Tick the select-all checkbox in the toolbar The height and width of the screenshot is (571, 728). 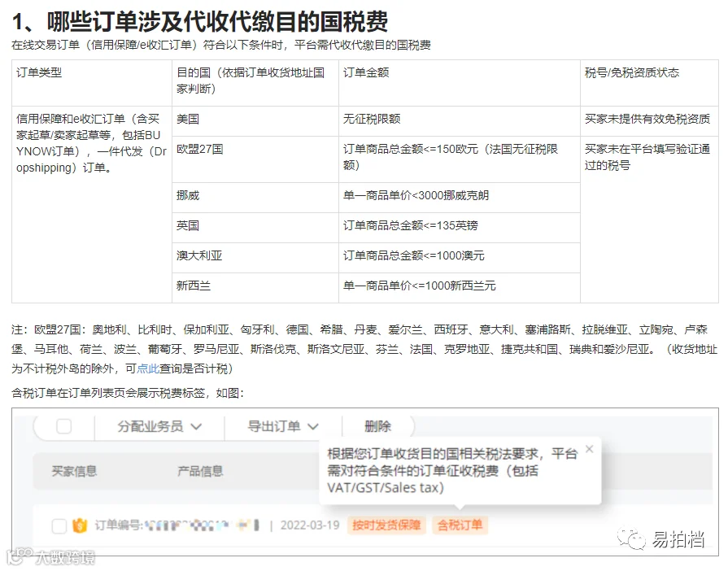coord(64,426)
